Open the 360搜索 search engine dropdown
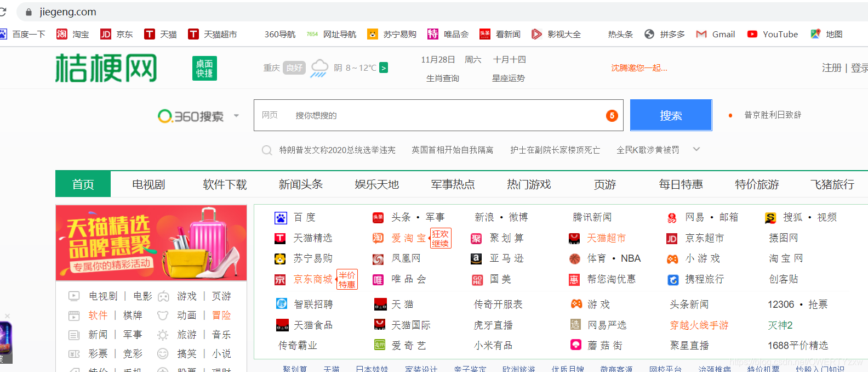Image resolution: width=868 pixels, height=372 pixels. coord(236,116)
